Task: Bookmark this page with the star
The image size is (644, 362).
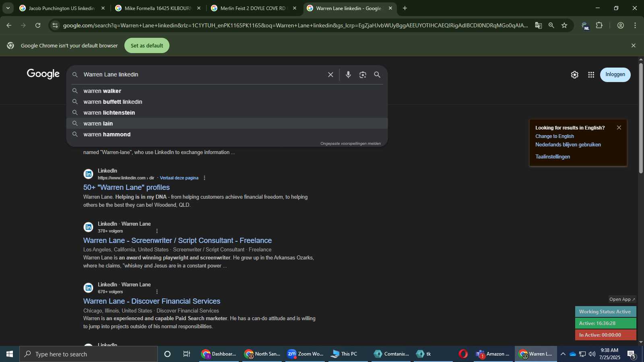Action: (564, 25)
